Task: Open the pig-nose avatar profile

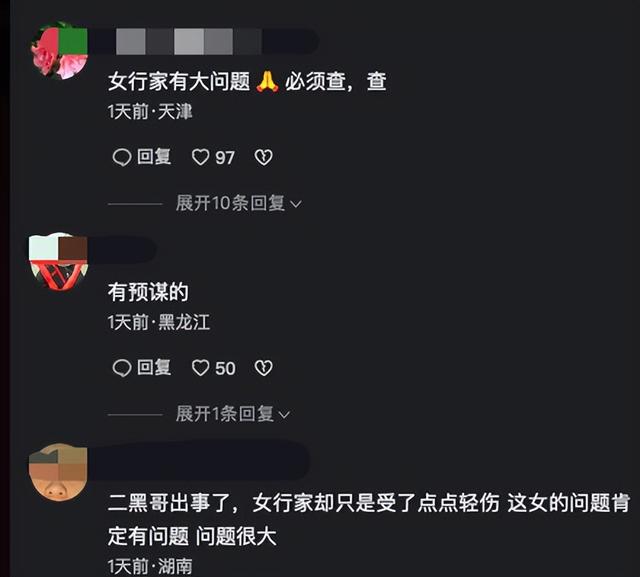Action: click(x=58, y=473)
